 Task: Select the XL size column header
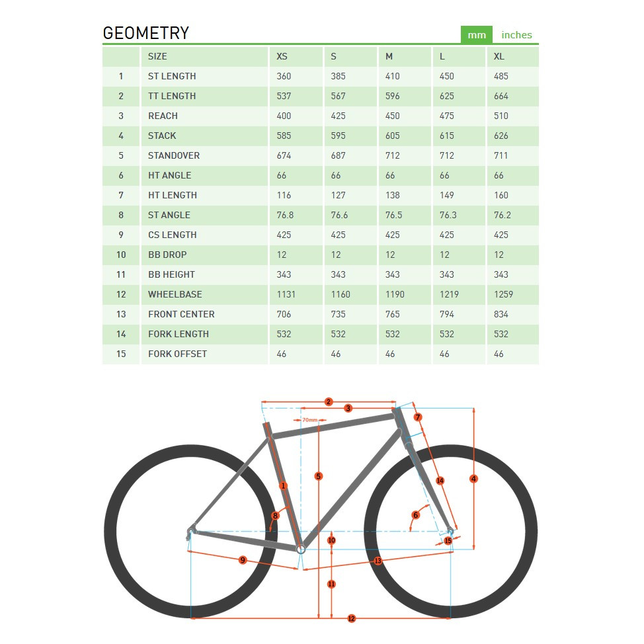click(x=499, y=56)
